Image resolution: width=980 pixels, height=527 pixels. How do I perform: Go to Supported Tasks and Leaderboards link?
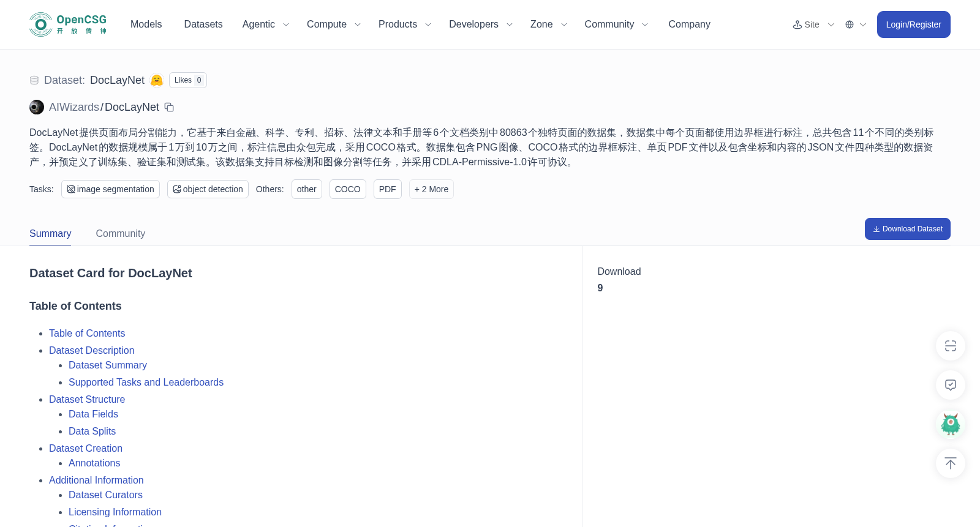146,383
